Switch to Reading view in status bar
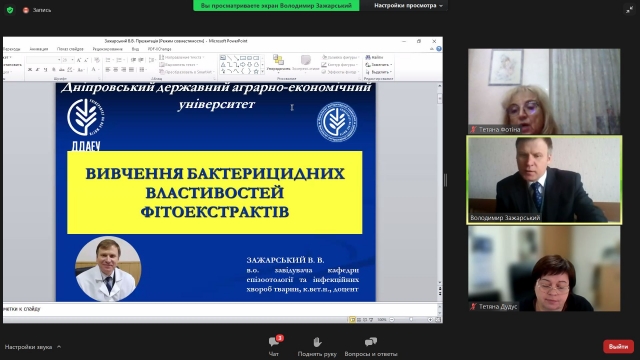Viewport: 640px width, 360px height. click(x=365, y=320)
